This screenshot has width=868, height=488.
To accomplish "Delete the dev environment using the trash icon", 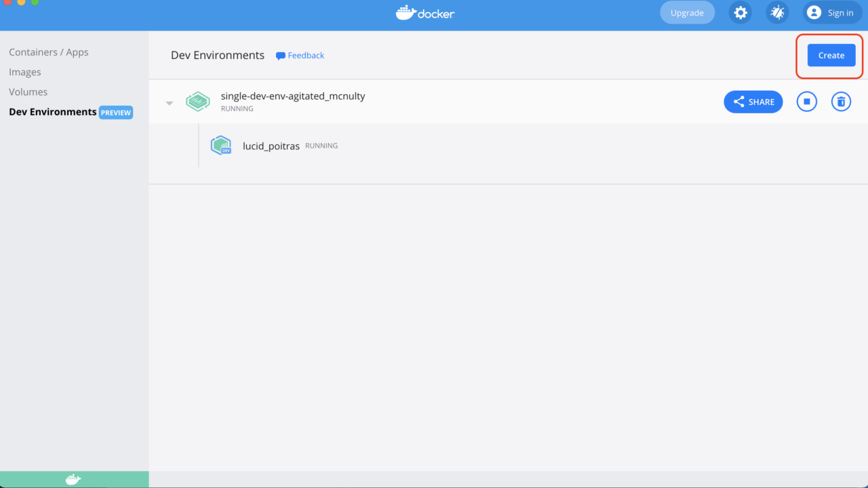I will [x=841, y=101].
